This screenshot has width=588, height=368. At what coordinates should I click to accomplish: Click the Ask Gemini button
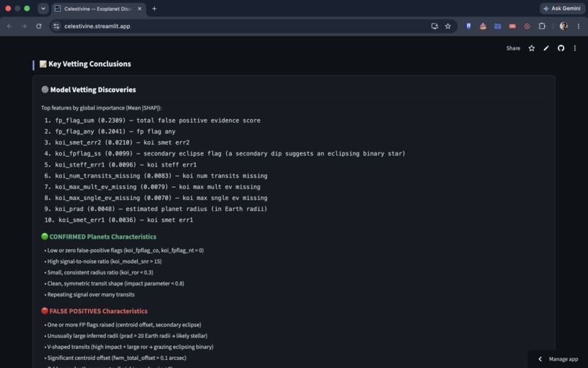tap(562, 8)
